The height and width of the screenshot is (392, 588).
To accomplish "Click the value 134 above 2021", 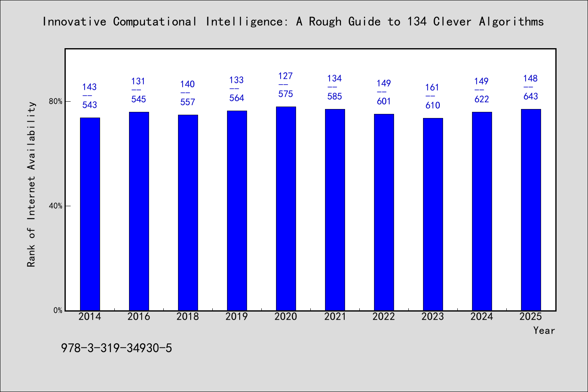I will click(334, 78).
